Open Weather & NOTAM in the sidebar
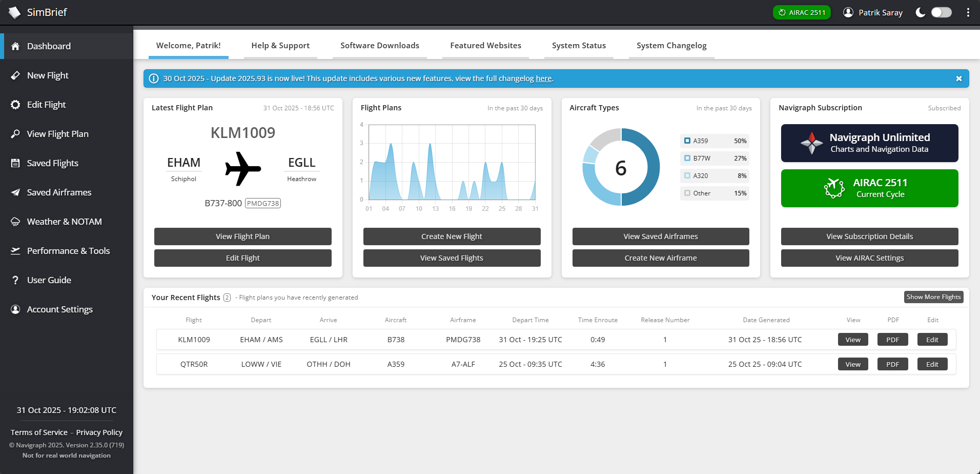 [x=64, y=222]
